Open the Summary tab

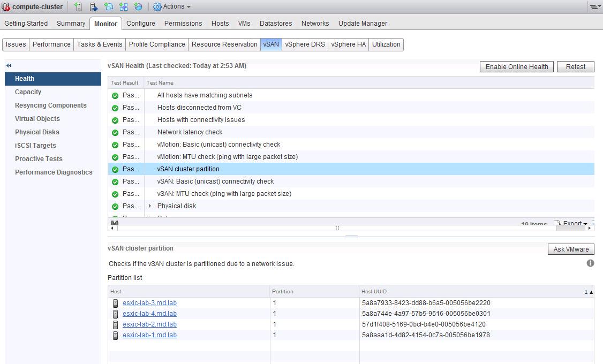click(x=71, y=24)
